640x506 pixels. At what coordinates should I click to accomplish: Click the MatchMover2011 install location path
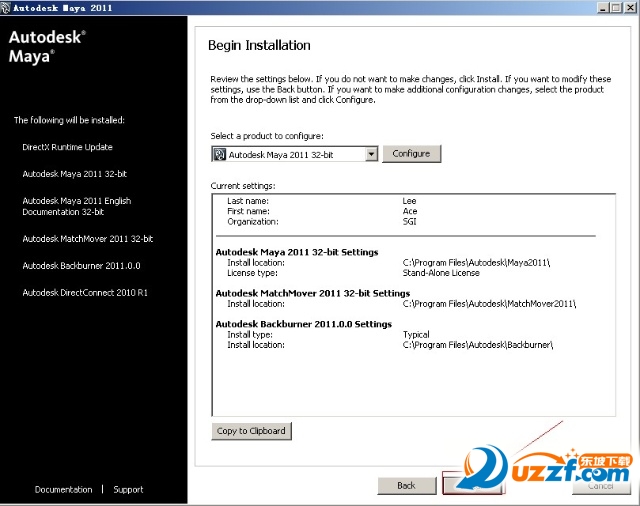(x=489, y=304)
